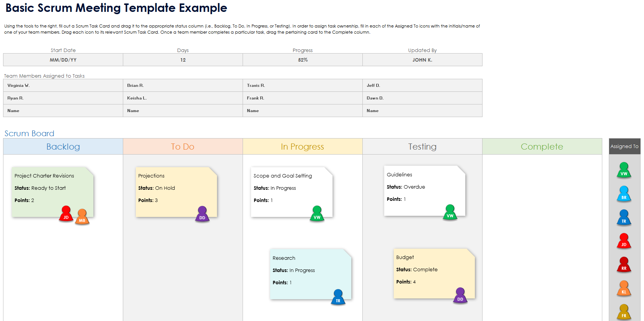The height and width of the screenshot is (321, 644).
Task: Click the Updated By JOHN K. cell
Action: (x=422, y=60)
